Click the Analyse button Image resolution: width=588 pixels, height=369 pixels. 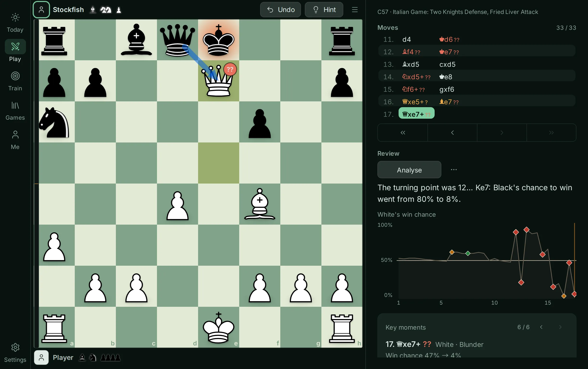(409, 170)
